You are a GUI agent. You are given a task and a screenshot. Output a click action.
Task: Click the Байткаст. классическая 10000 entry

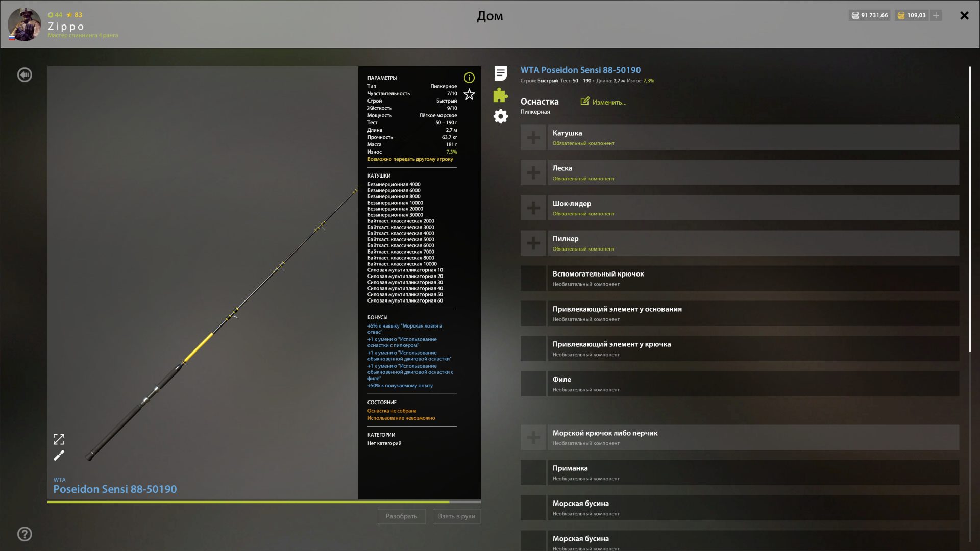click(402, 264)
